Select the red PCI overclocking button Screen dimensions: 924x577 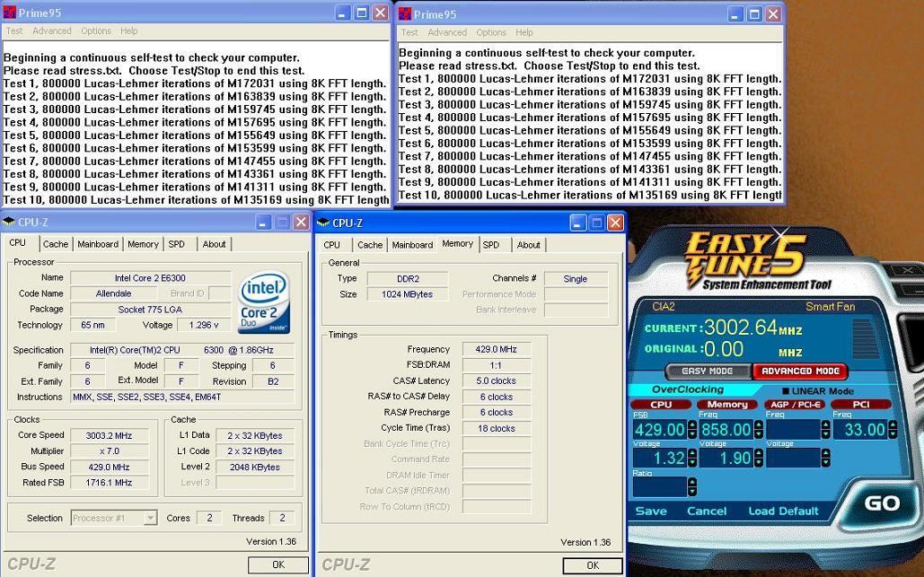click(861, 405)
